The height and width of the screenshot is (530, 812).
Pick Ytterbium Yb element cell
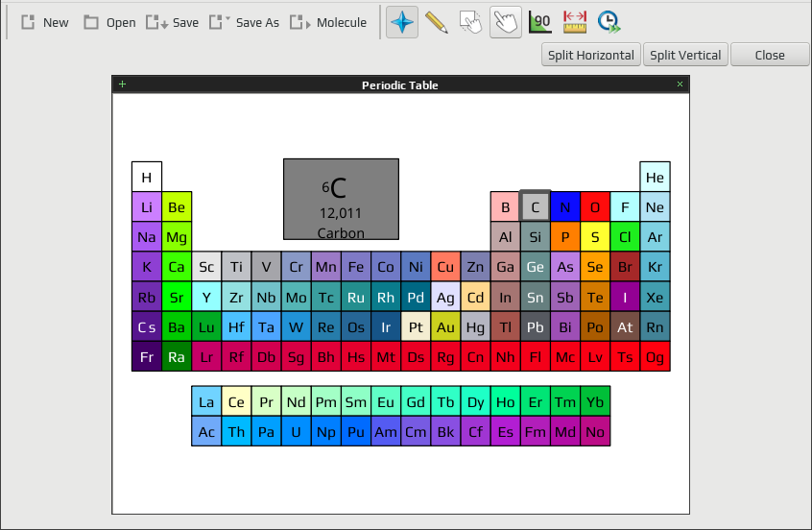tap(595, 401)
